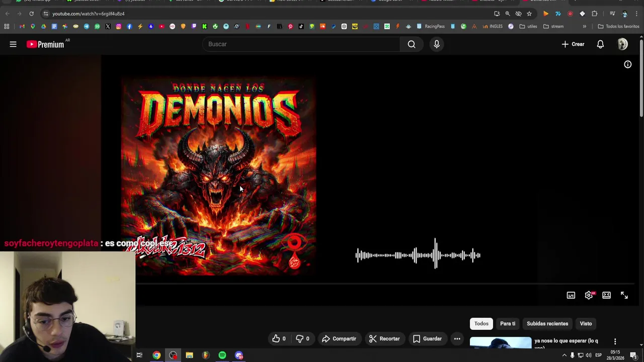Image resolution: width=644 pixels, height=362 pixels.
Task: Select the 'Para ti' filter chip
Action: click(508, 324)
